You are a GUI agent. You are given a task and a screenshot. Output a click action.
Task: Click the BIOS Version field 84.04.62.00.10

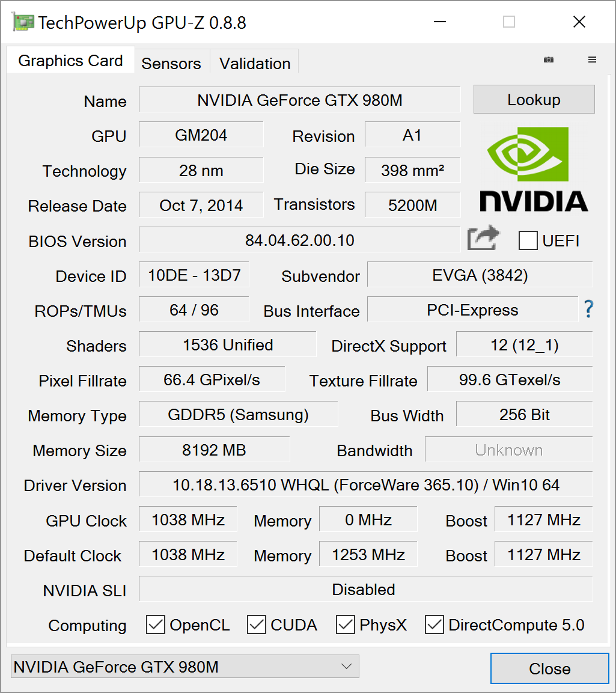click(x=300, y=240)
